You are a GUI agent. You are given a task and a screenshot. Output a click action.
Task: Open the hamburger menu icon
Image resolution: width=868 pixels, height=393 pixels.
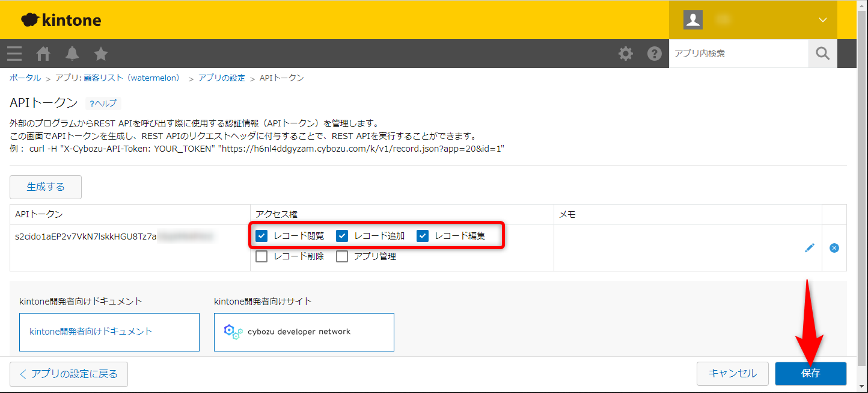[x=14, y=54]
